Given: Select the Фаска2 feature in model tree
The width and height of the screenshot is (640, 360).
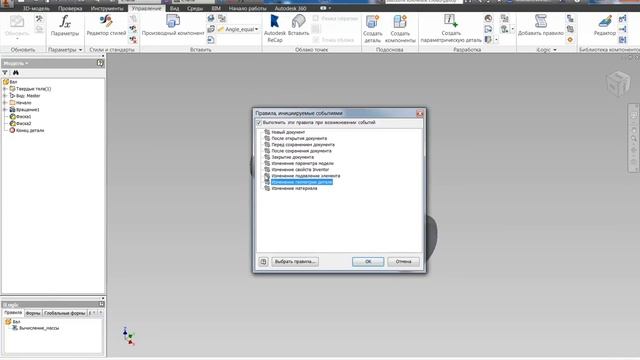Looking at the screenshot, I should [x=24, y=123].
